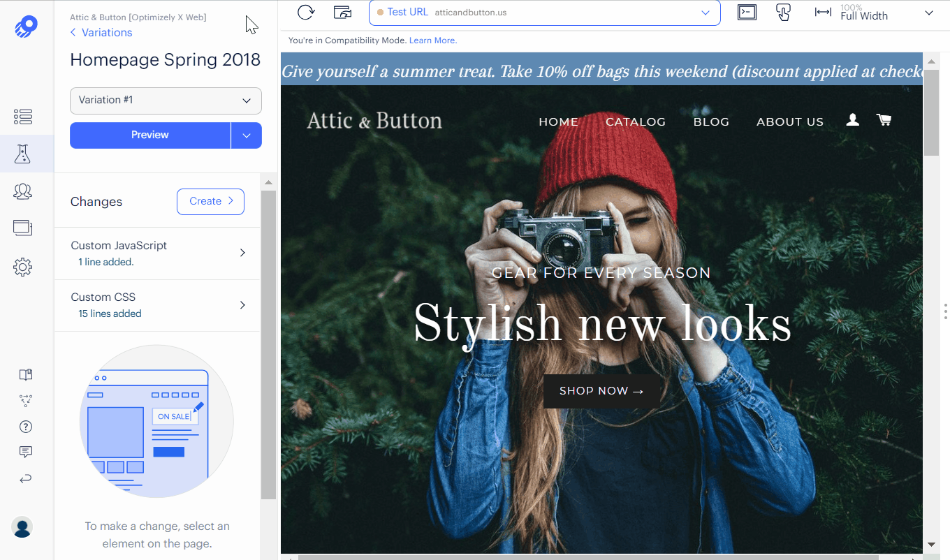Click the network nodes icon in sidebar
The width and height of the screenshot is (950, 560).
coord(26,401)
